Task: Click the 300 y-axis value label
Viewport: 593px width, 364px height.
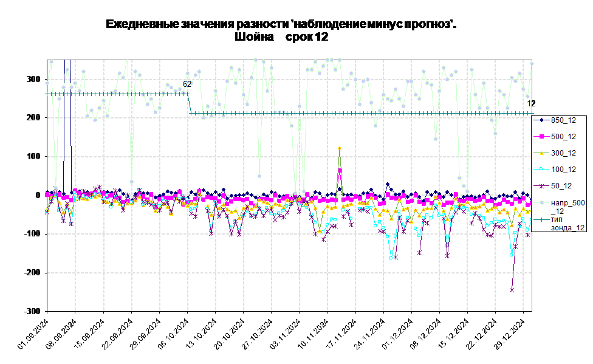Action: click(33, 79)
